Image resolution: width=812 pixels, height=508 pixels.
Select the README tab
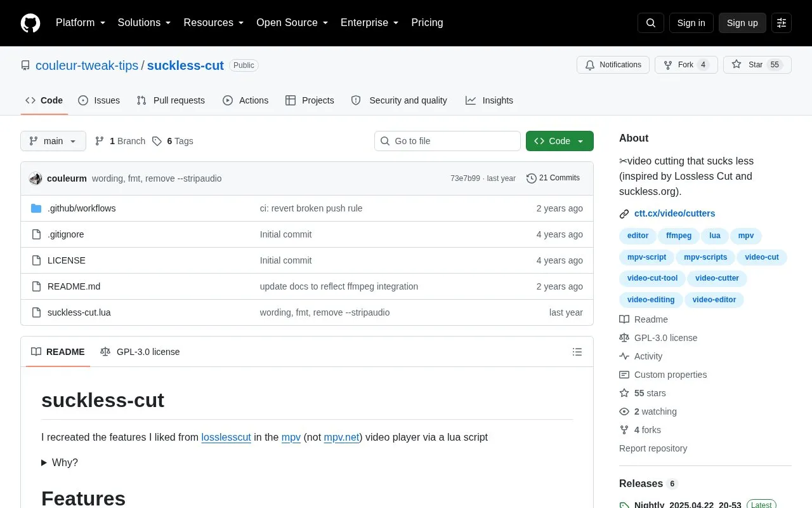click(x=58, y=352)
